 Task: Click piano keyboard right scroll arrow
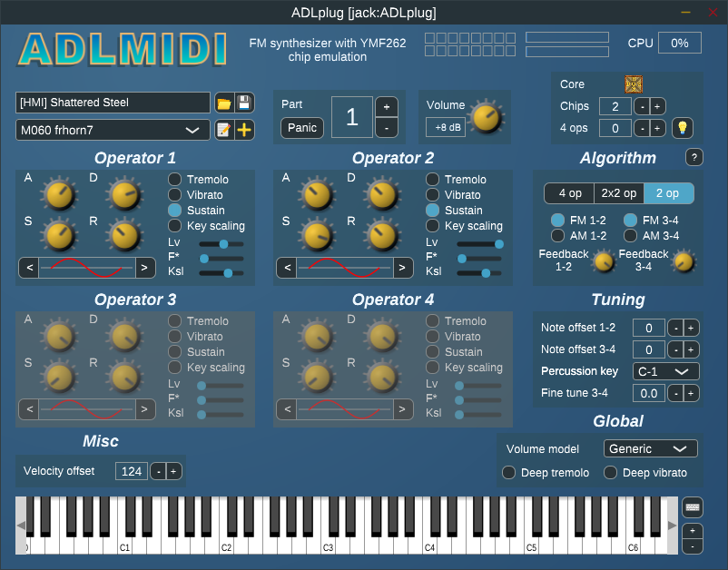pyautogui.click(x=673, y=525)
